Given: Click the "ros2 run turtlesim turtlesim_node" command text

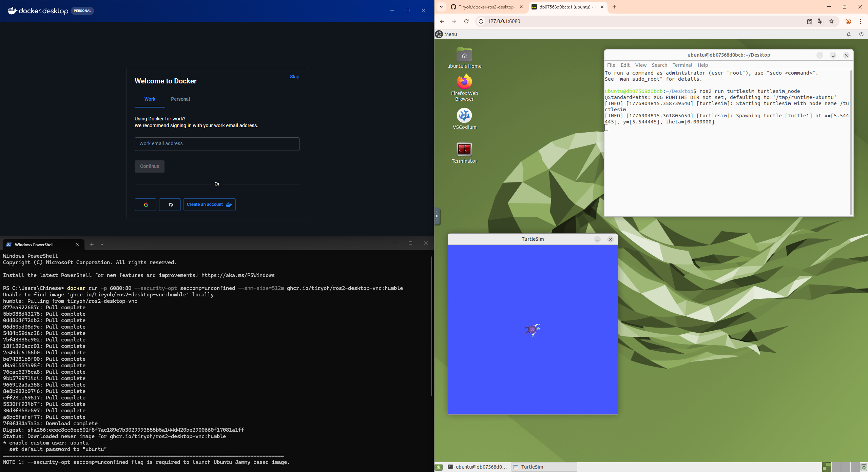Looking at the screenshot, I should [750, 91].
